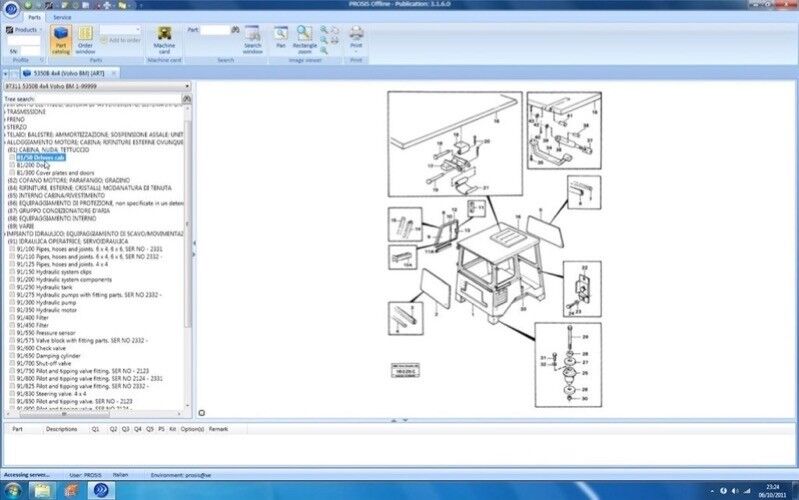Check the 81/300 Cover plates and doors box

(x=13, y=172)
